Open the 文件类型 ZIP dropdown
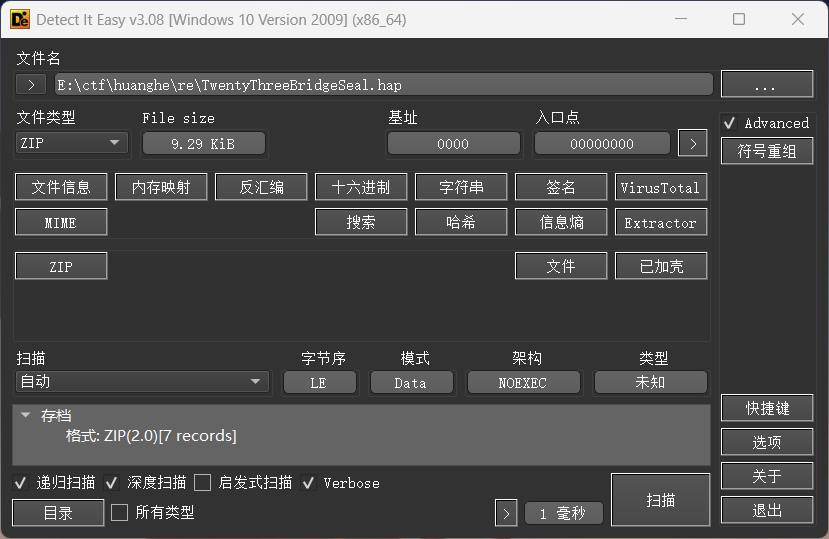829x539 pixels. click(x=71, y=143)
